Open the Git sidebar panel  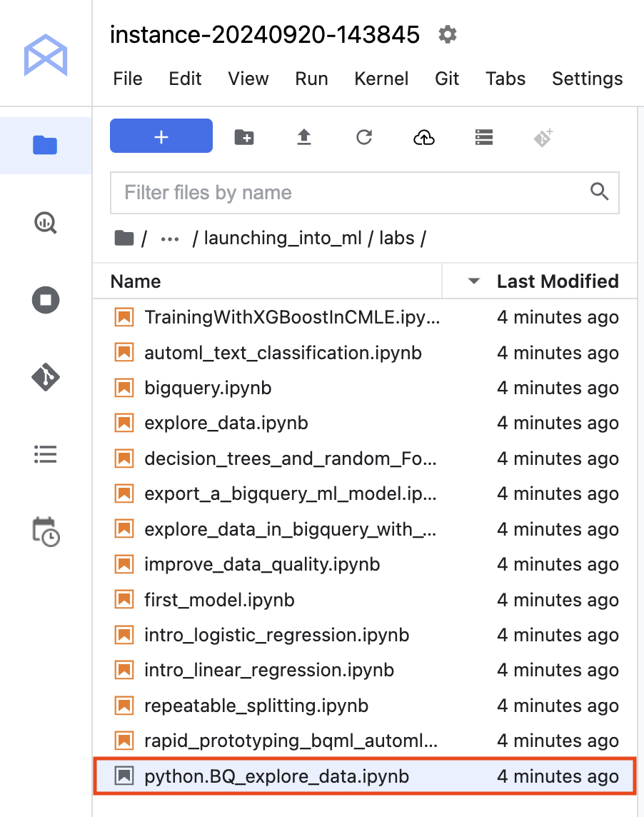pos(45,377)
